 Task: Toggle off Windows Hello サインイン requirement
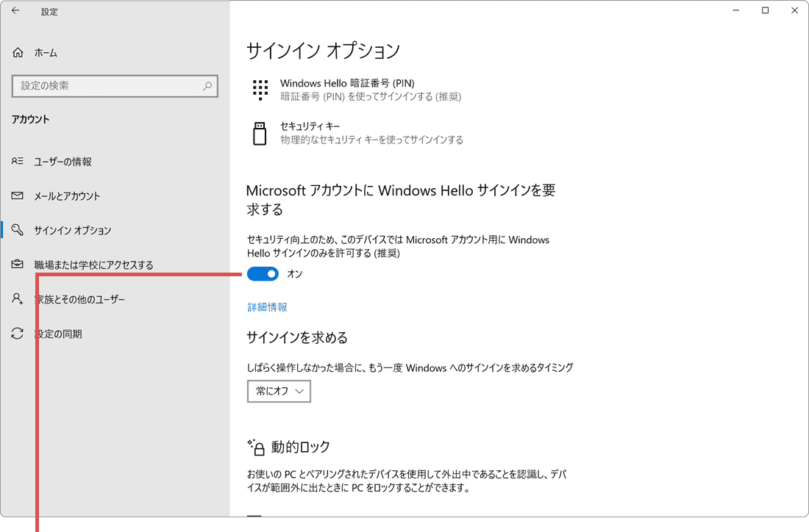263,273
